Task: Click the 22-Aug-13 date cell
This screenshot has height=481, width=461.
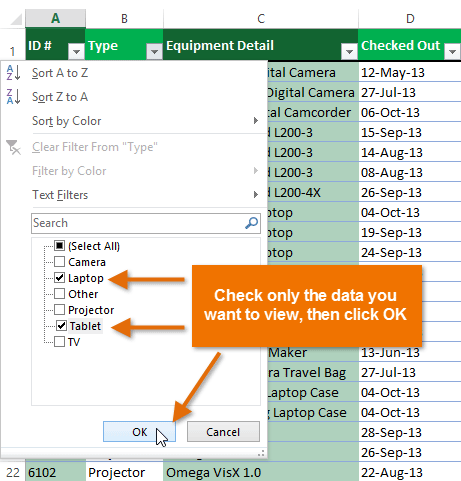Action: point(410,472)
